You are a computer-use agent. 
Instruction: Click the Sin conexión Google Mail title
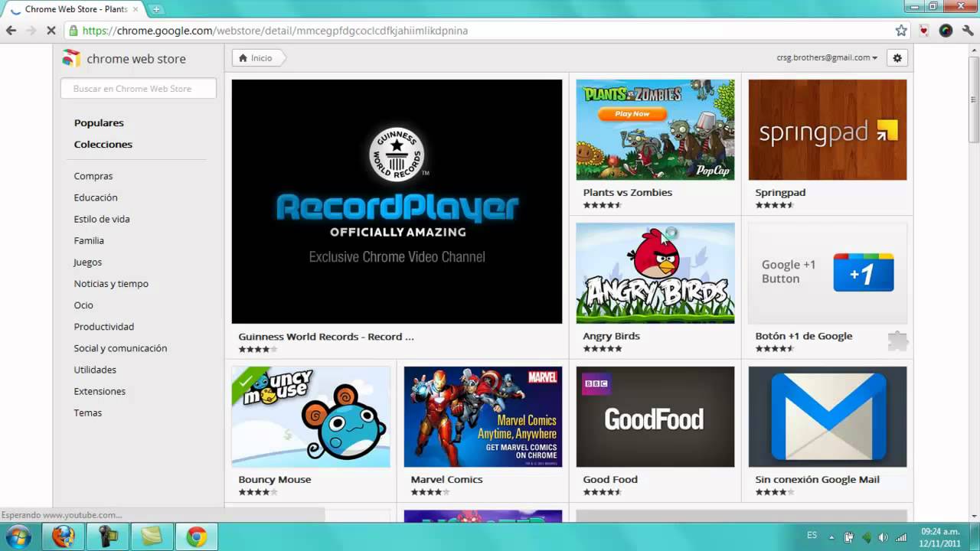click(x=818, y=480)
